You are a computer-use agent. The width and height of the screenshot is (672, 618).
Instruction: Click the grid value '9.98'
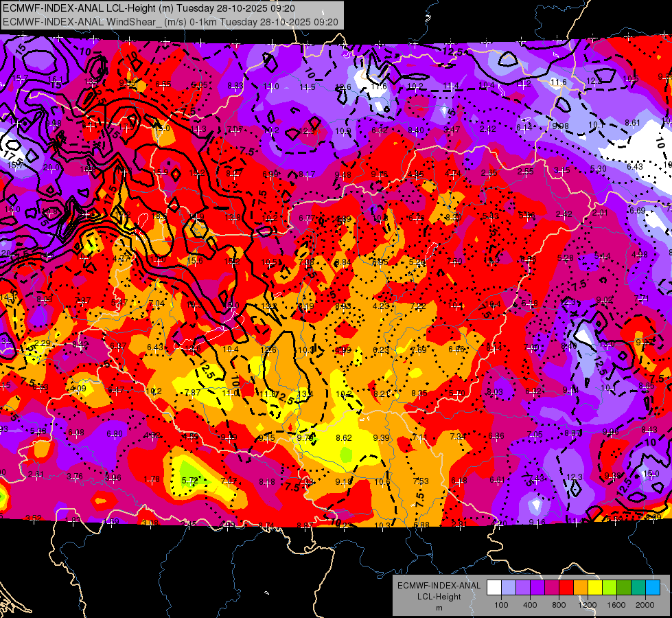(560, 126)
